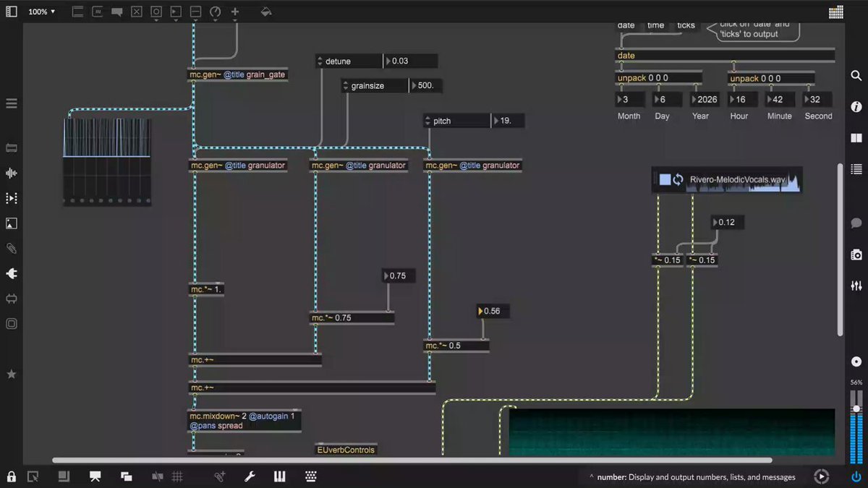Open the calendar grid icon top right
The image size is (868, 488).
(836, 12)
